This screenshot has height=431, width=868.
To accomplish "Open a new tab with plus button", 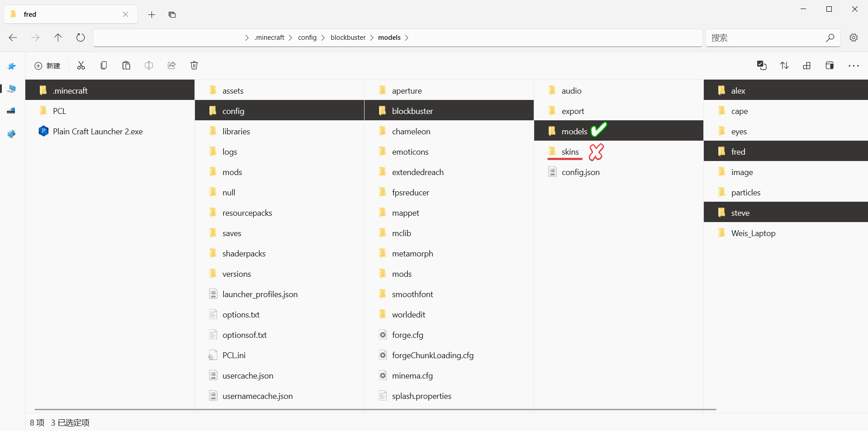I will coord(152,14).
